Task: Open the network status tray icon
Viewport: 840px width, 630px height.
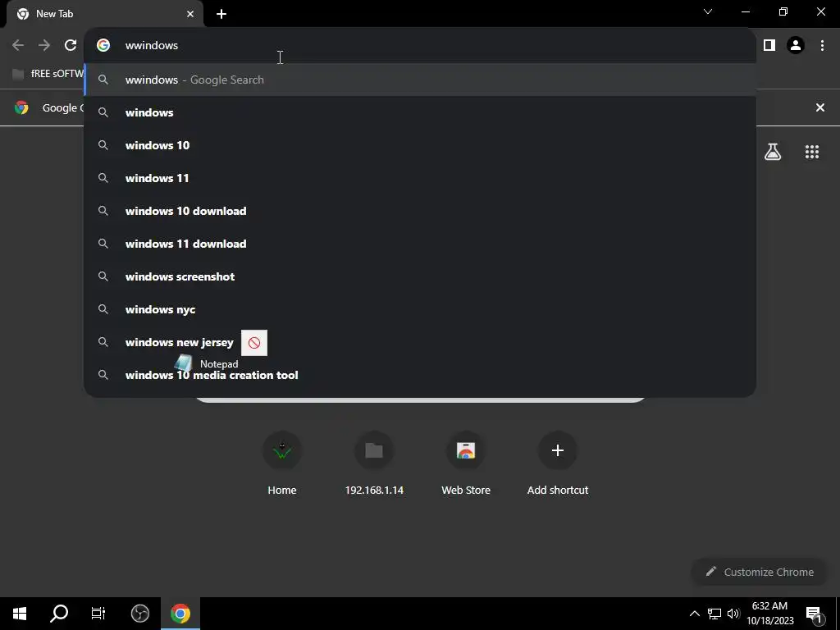Action: pos(714,614)
